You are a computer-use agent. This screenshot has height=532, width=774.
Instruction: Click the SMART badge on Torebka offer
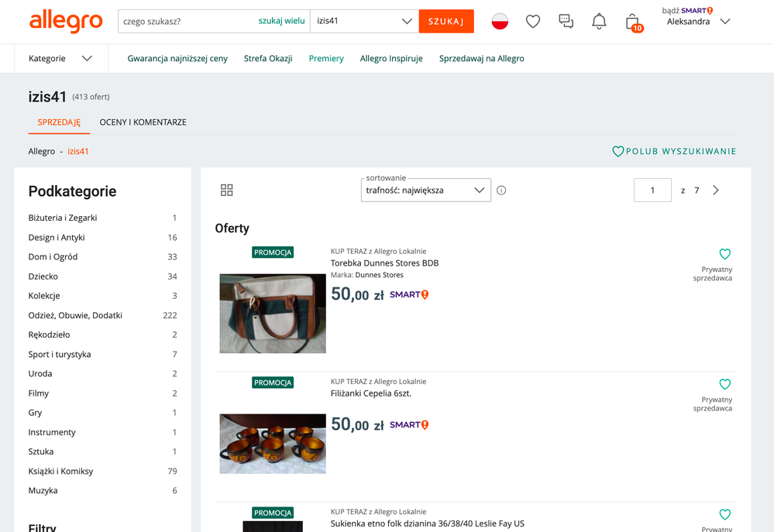click(x=409, y=294)
